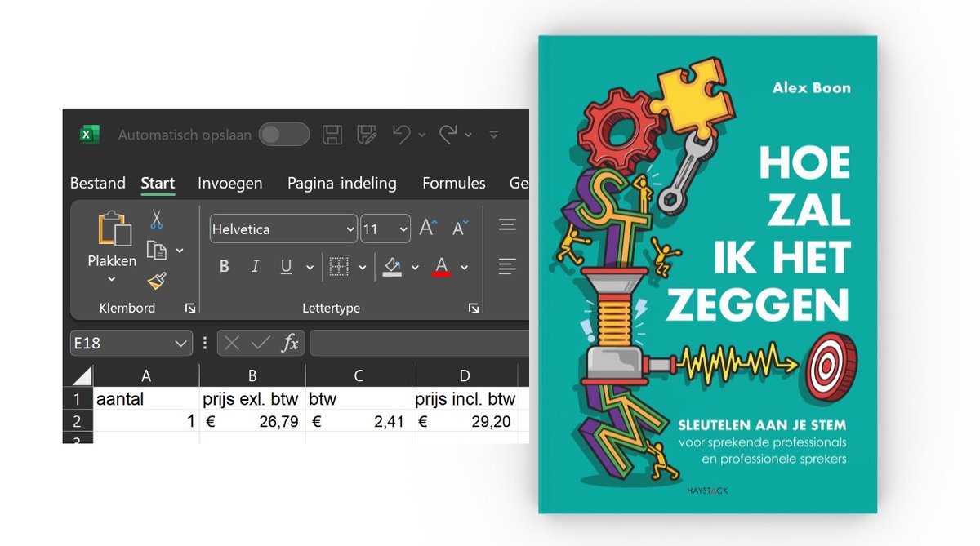Screen dimensions: 980x546
Task: Switch to the Pagina-indeling ribbon tab
Action: coord(342,183)
